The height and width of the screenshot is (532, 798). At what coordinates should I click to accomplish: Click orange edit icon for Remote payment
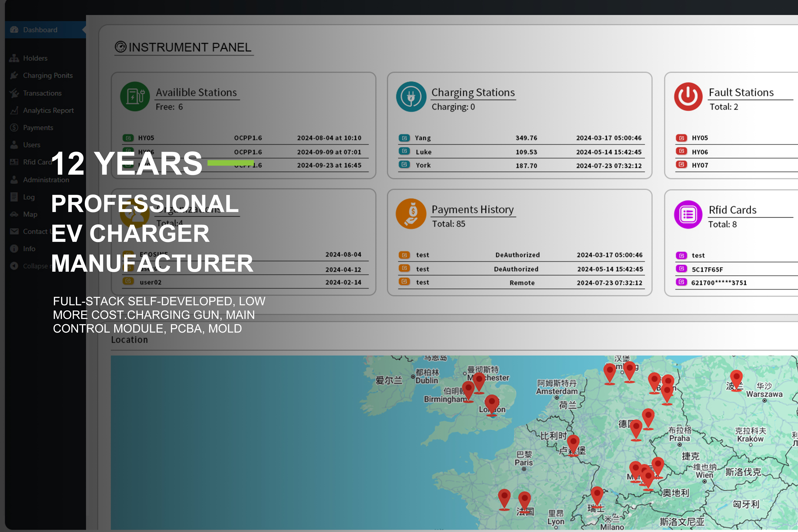404,281
